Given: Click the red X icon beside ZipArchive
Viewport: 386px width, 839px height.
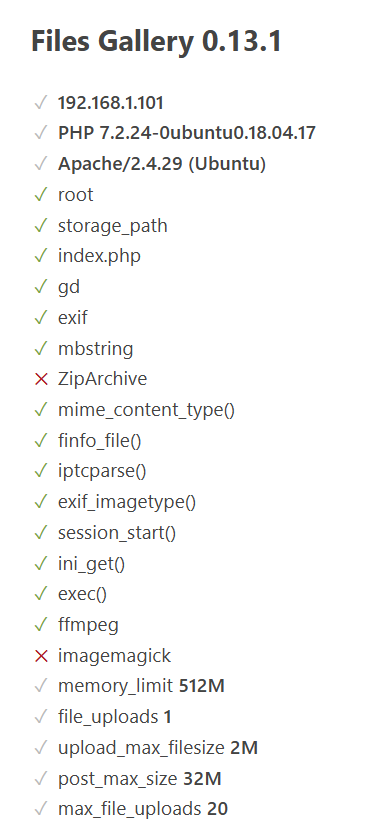Looking at the screenshot, I should point(41,379).
